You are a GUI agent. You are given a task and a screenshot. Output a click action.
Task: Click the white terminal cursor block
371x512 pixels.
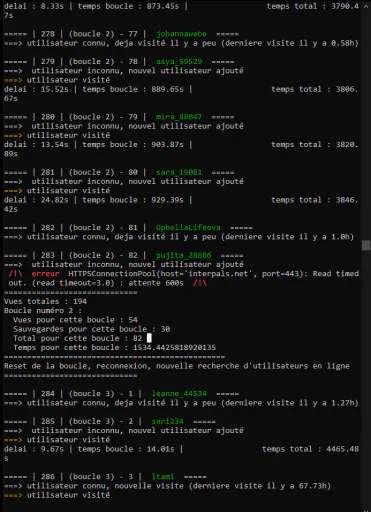click(149, 338)
